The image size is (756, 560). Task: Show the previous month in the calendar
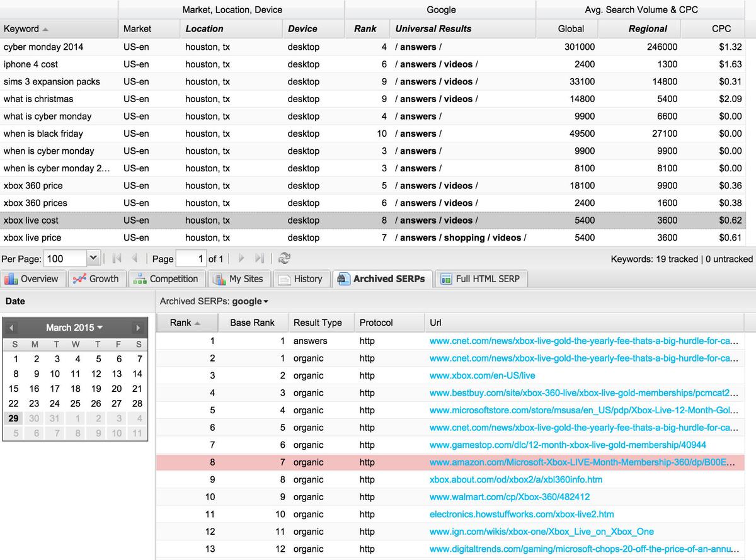(11, 328)
